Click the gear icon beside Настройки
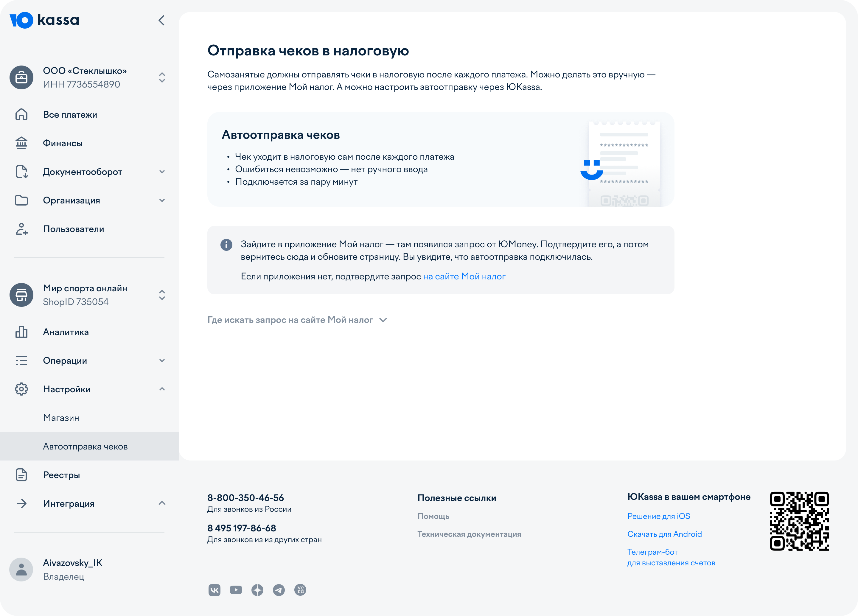The height and width of the screenshot is (616, 858). click(x=21, y=389)
